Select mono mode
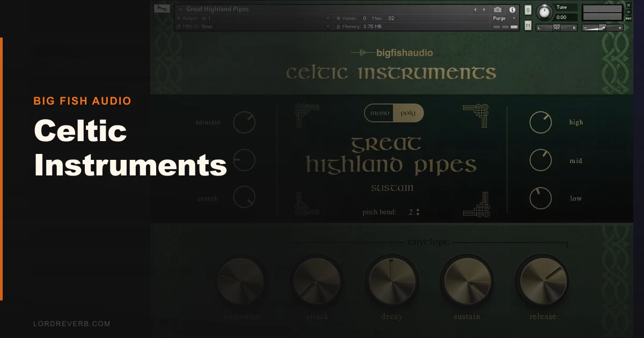644x338 pixels. pos(380,113)
